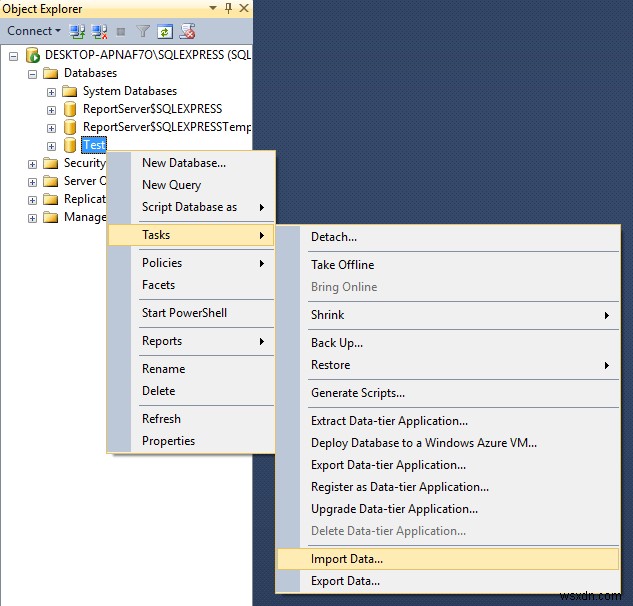Open the Connect dropdown
The image size is (633, 606).
pos(34,31)
